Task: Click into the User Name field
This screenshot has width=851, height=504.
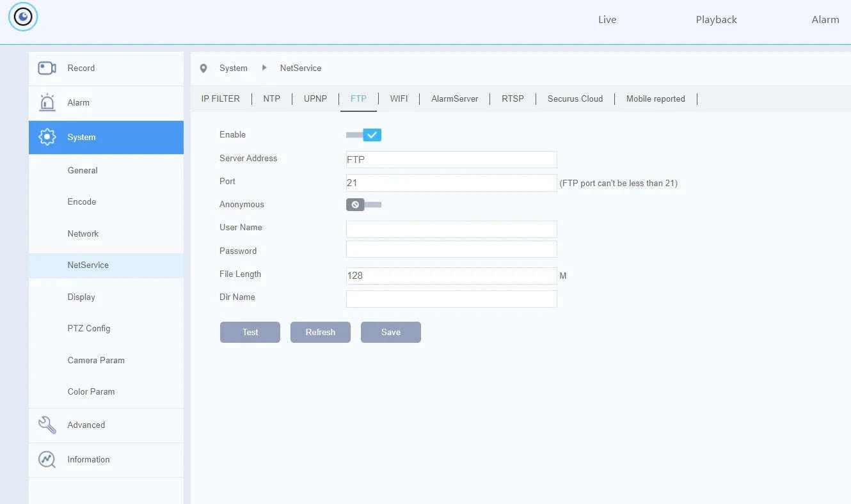Action: coord(452,229)
